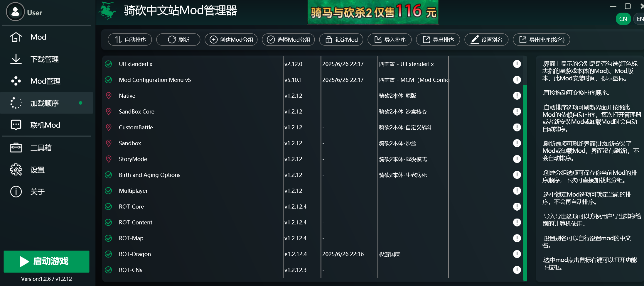Open 联机Mod section
The image size is (644, 286).
pyautogui.click(x=47, y=125)
